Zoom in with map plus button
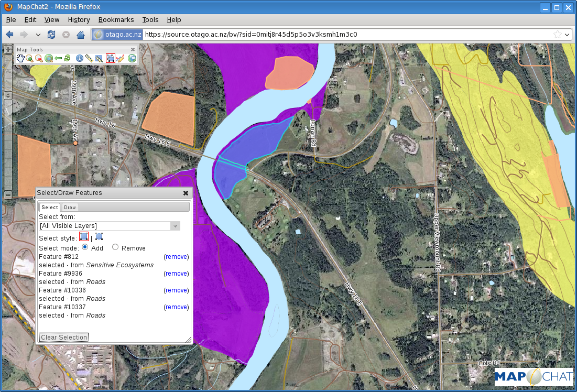Screen dimensions: 577x392 8,49
